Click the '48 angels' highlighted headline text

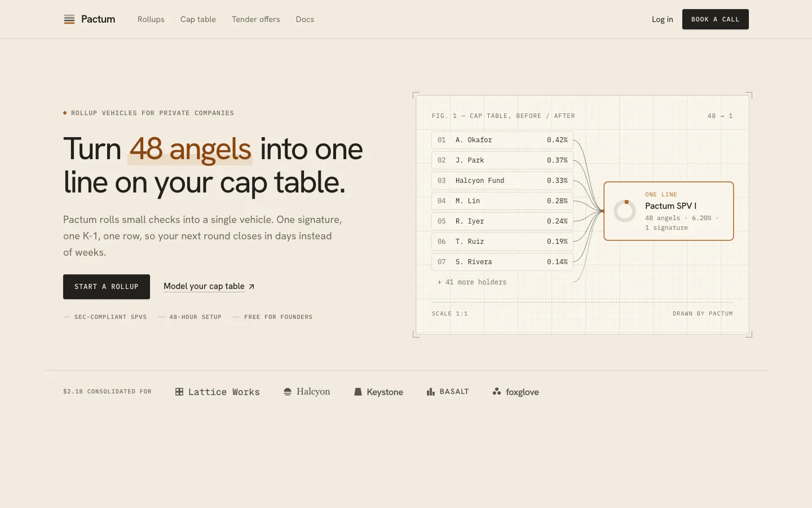[191, 149]
